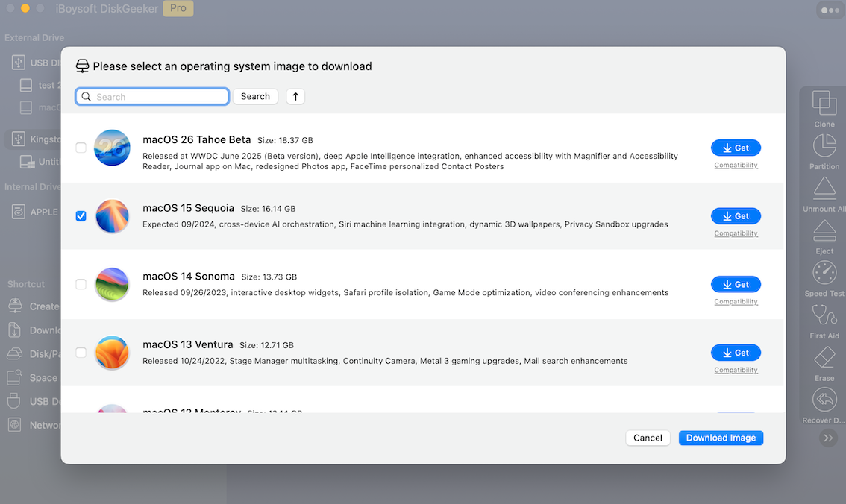
Task: Enable the macOS 14 Sonoma checkbox
Action: pos(81,284)
